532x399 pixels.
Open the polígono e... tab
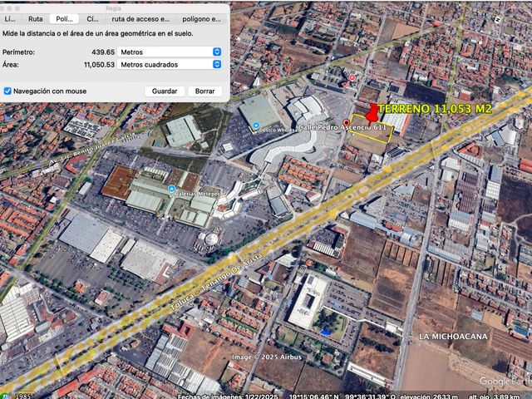201,19
